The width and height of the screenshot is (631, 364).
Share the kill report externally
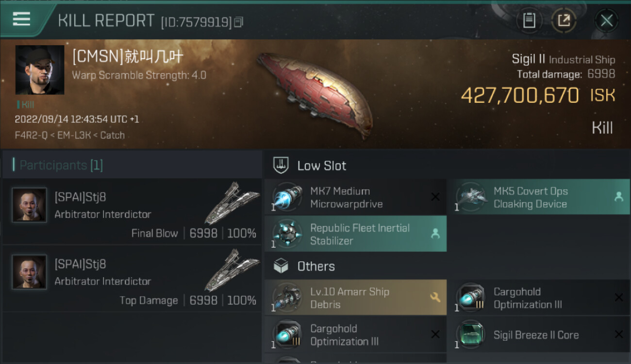(564, 20)
